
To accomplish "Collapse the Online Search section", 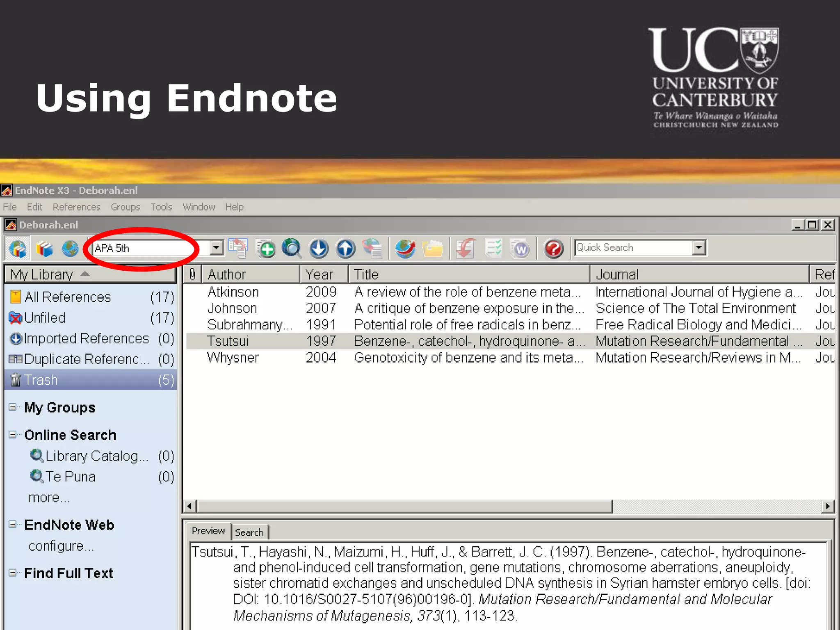I will coord(13,434).
